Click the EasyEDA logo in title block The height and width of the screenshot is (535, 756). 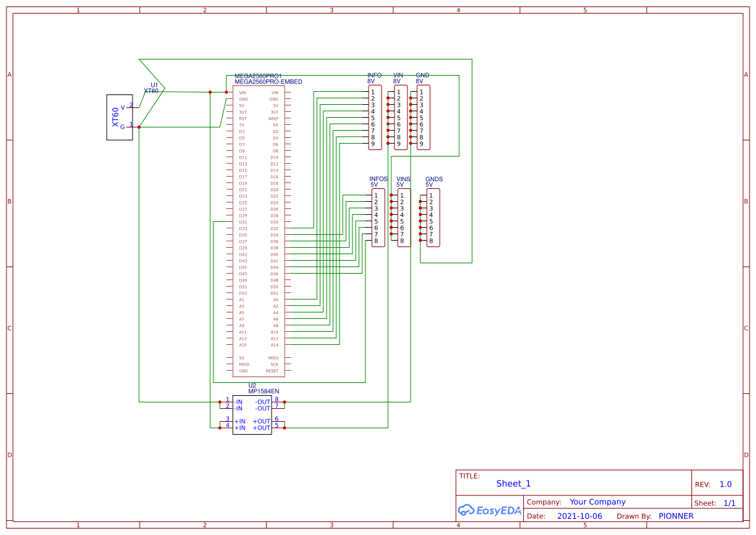(x=490, y=510)
